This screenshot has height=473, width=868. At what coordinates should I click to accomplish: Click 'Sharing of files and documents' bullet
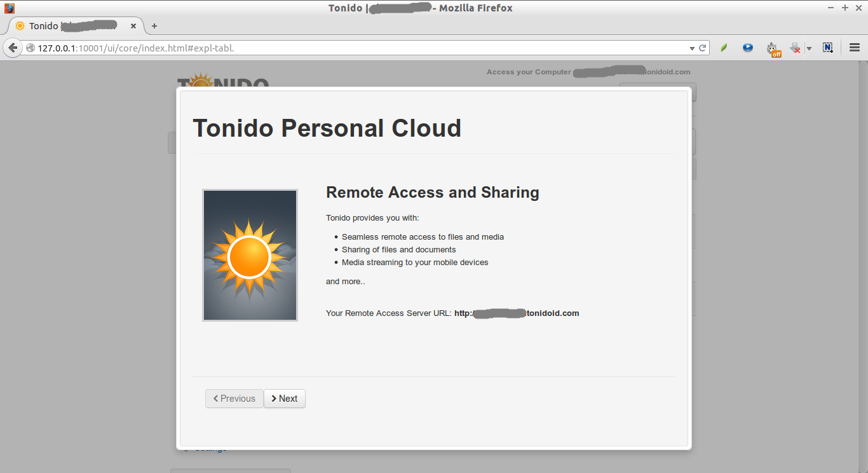coord(398,250)
